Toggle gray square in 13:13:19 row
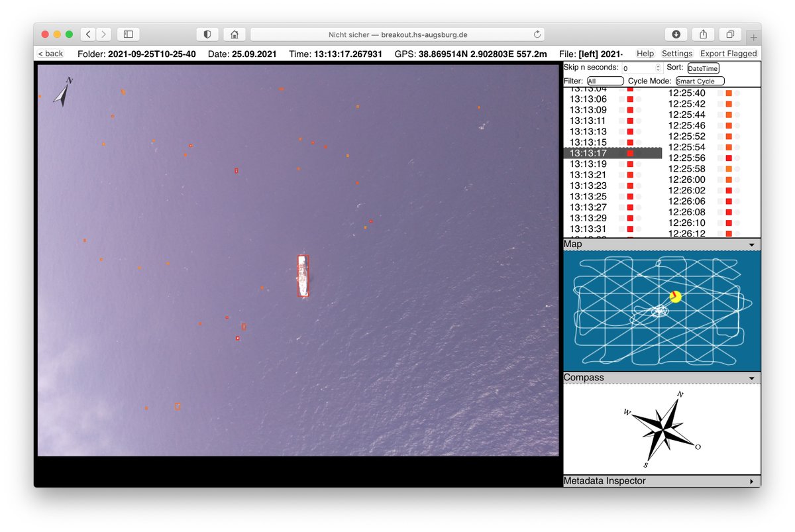 [621, 164]
